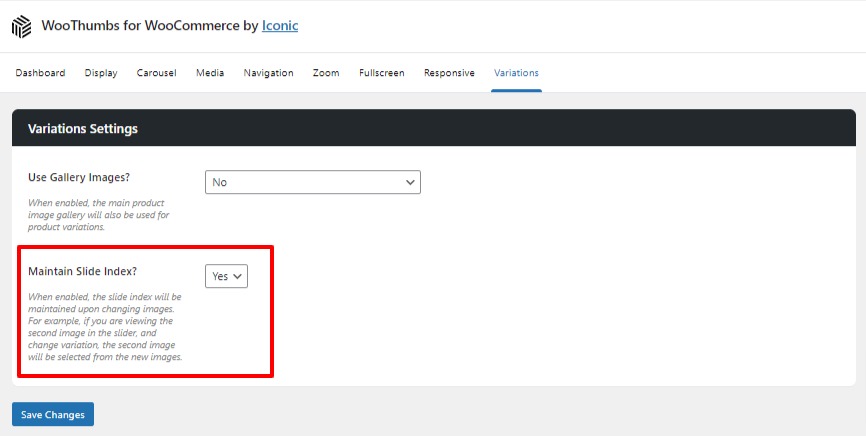This screenshot has height=436, width=866.
Task: Click the WooThumbs for WooCommerce title text
Action: (x=149, y=26)
